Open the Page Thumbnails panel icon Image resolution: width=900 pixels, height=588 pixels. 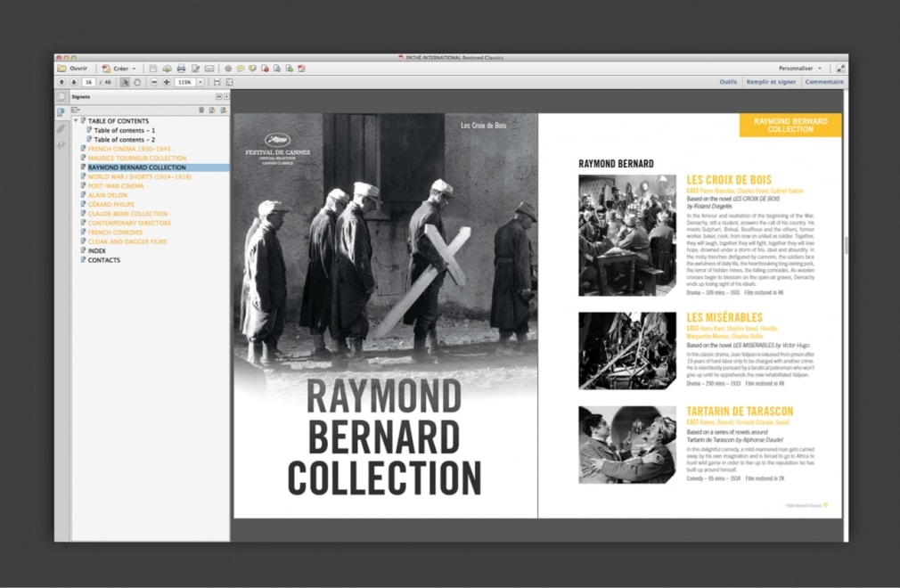61,97
